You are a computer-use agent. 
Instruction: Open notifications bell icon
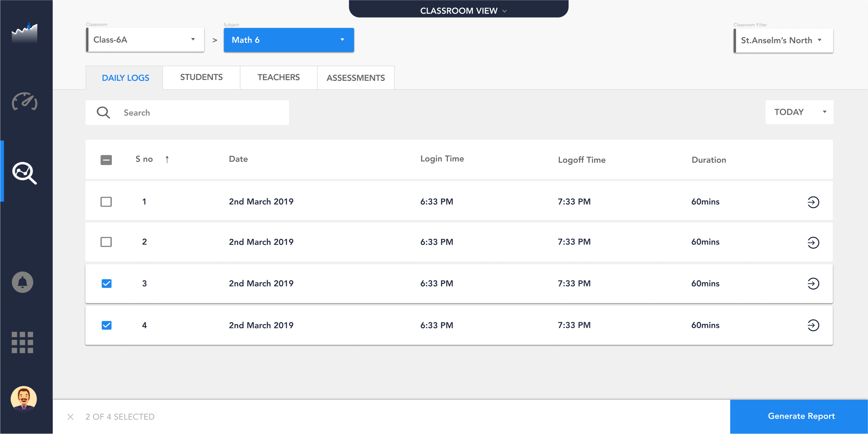click(22, 282)
